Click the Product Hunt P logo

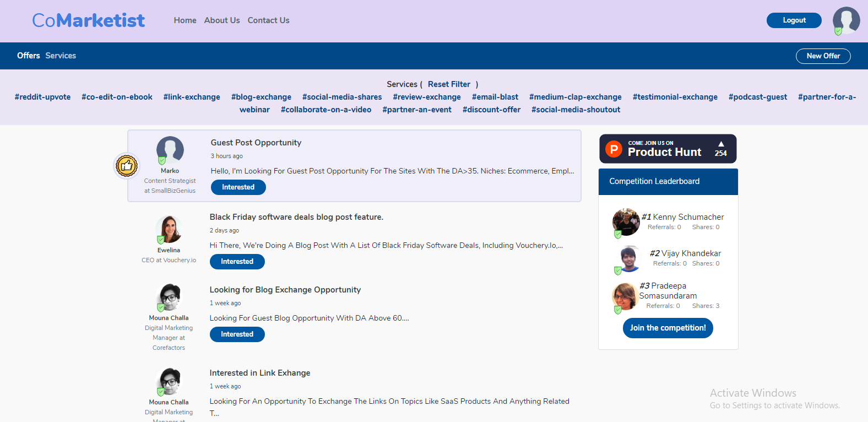tap(614, 149)
